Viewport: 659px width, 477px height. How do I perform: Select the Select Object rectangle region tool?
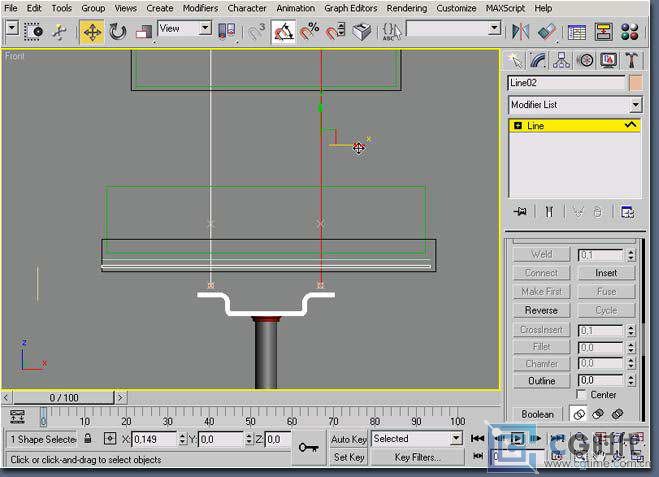pyautogui.click(x=34, y=32)
